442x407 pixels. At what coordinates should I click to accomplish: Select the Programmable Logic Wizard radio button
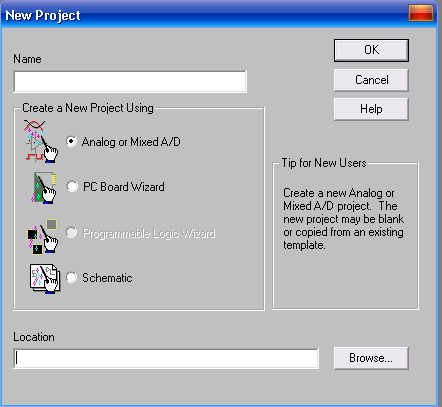pos(71,233)
